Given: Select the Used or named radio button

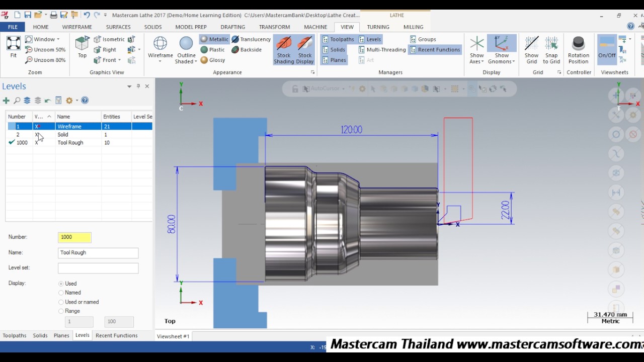Looking at the screenshot, I should [x=61, y=302].
